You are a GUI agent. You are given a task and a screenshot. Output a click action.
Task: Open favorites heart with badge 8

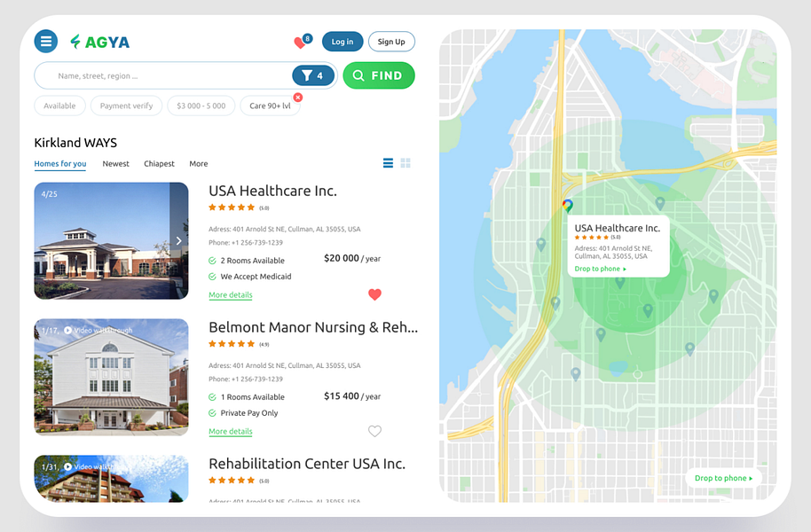[302, 42]
